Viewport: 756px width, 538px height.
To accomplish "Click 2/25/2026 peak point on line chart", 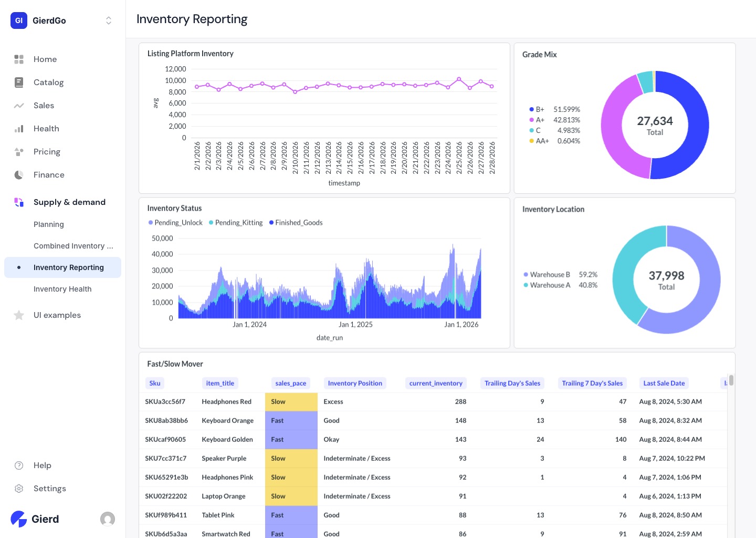I will point(459,79).
